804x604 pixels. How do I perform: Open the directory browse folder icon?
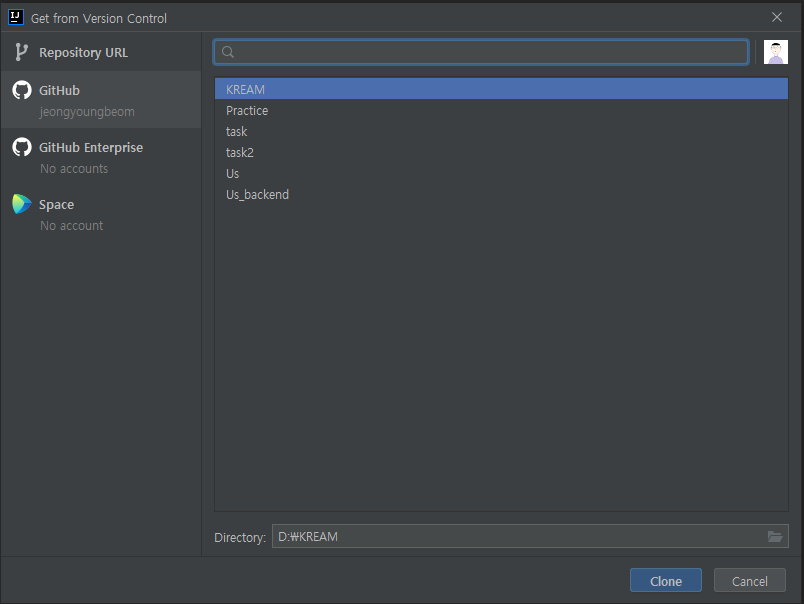775,537
